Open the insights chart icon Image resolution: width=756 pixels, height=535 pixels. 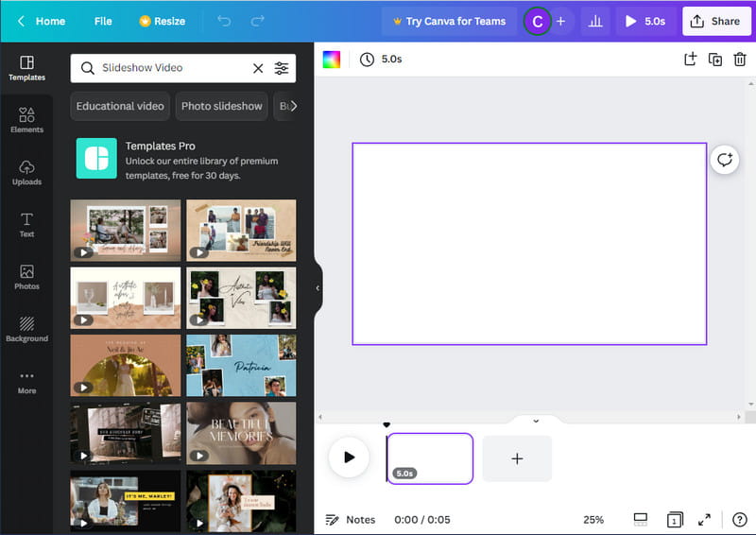click(x=595, y=21)
